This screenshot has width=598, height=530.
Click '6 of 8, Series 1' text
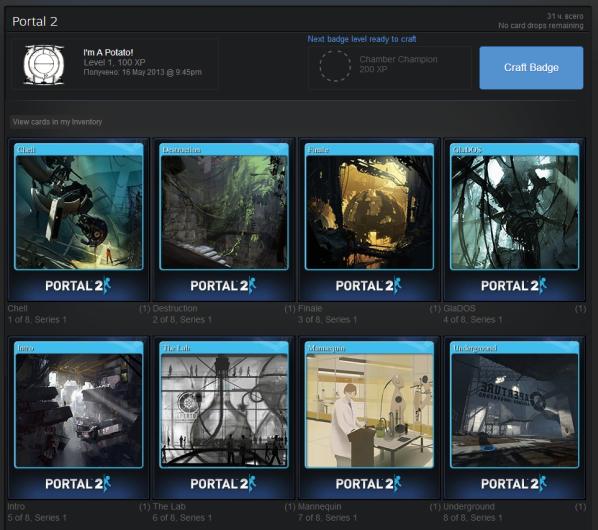[182, 518]
